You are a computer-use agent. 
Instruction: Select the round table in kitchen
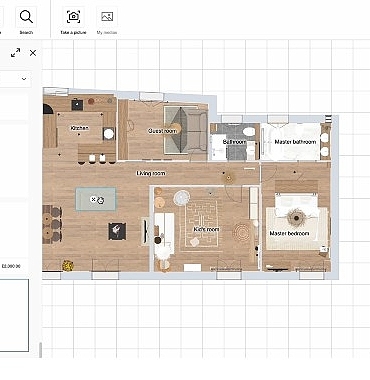[109, 134]
